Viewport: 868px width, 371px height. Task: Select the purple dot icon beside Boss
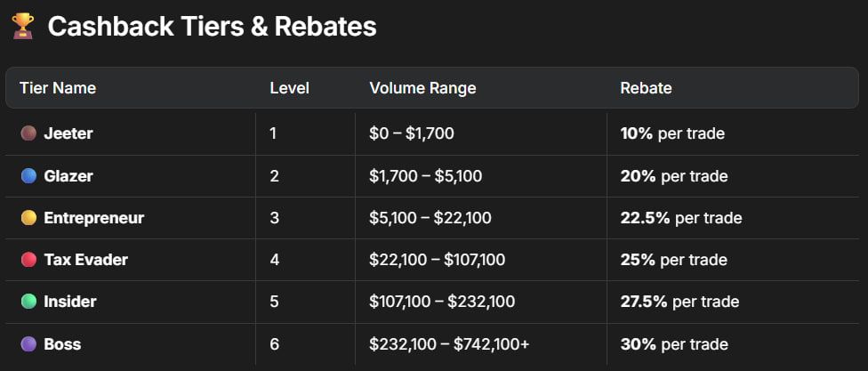pos(28,343)
